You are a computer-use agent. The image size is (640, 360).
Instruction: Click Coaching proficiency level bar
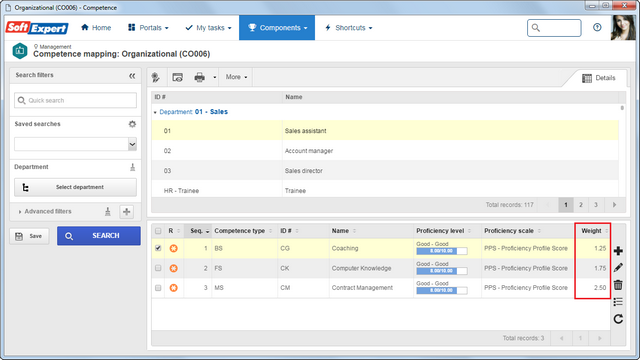[442, 251]
